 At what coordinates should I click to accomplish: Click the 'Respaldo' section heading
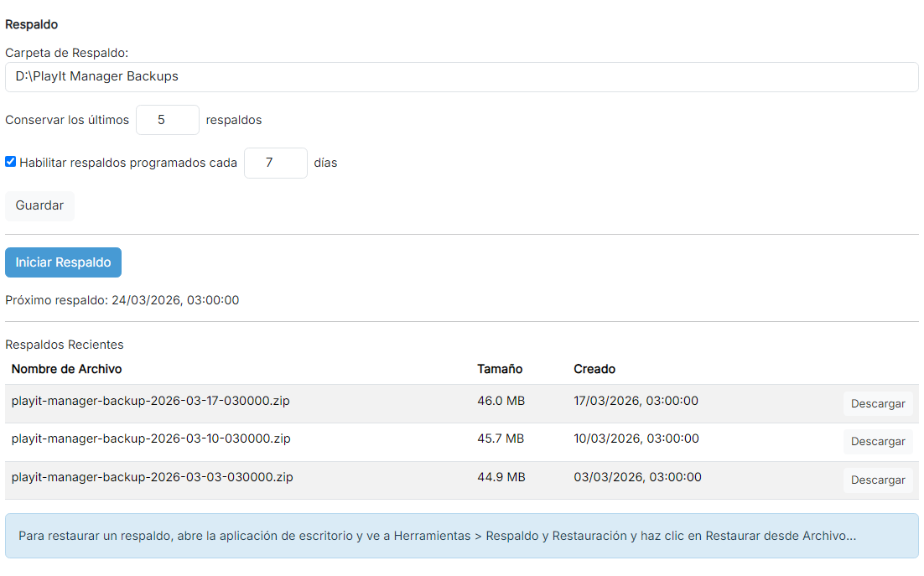point(31,25)
